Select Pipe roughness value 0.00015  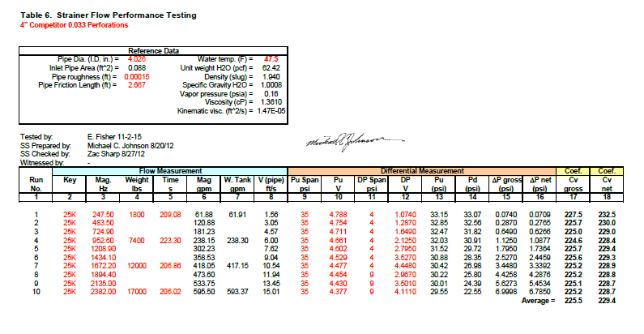tap(137, 77)
